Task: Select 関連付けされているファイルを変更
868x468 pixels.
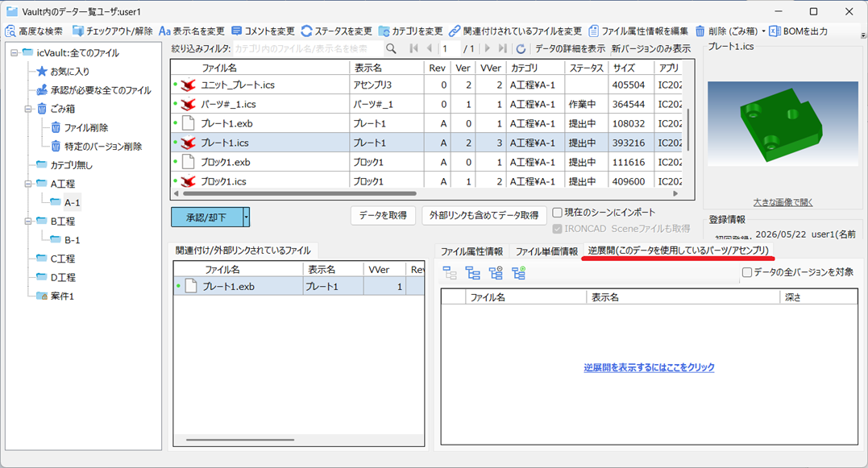Action: (515, 31)
